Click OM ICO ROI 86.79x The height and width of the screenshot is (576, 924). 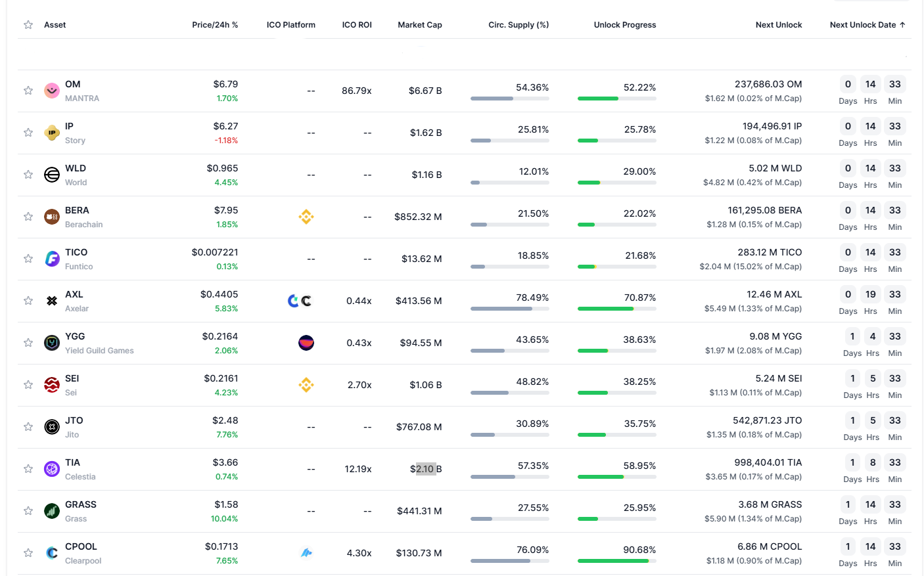pos(357,91)
